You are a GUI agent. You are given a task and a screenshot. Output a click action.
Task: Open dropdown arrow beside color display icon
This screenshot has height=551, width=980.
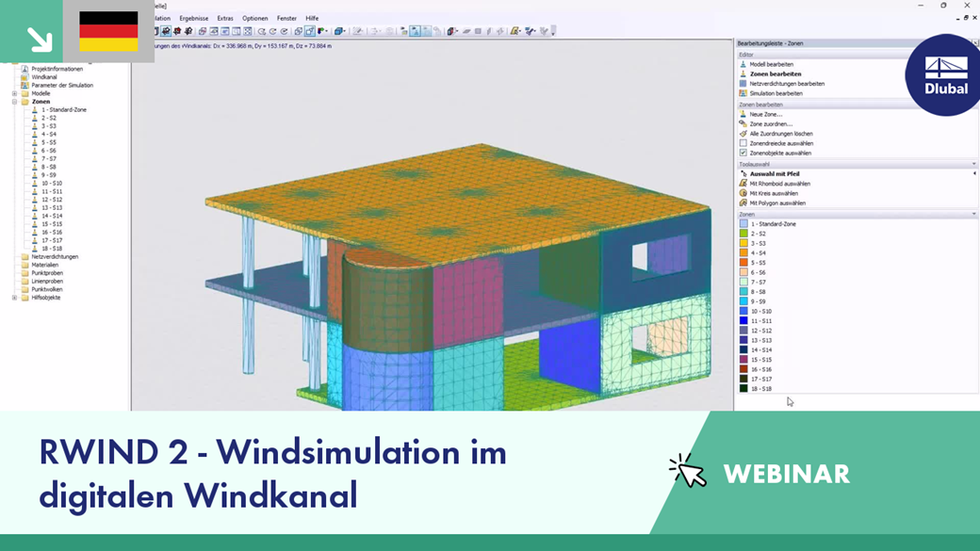tap(326, 31)
